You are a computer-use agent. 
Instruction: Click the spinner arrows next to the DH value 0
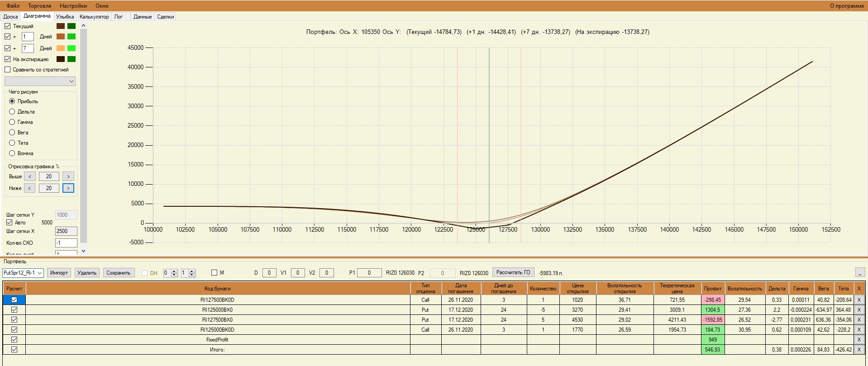[x=174, y=273]
